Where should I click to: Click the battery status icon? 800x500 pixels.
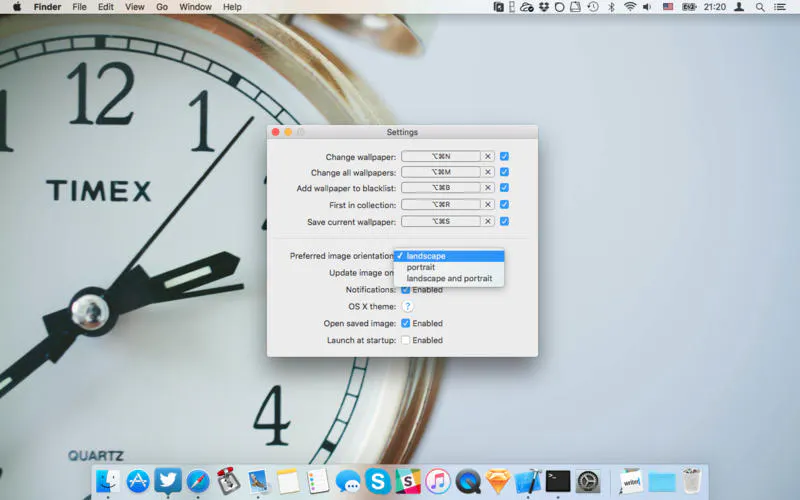(x=689, y=7)
